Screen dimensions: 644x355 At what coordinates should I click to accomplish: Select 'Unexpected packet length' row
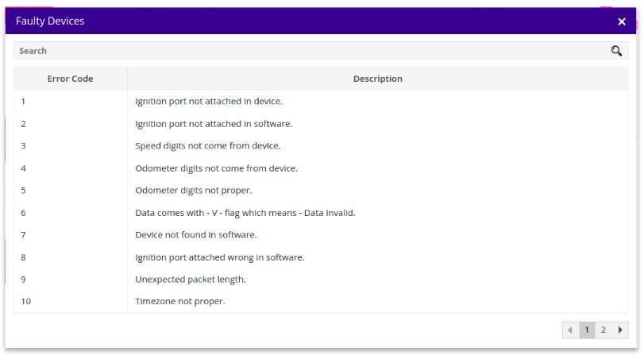pos(190,279)
